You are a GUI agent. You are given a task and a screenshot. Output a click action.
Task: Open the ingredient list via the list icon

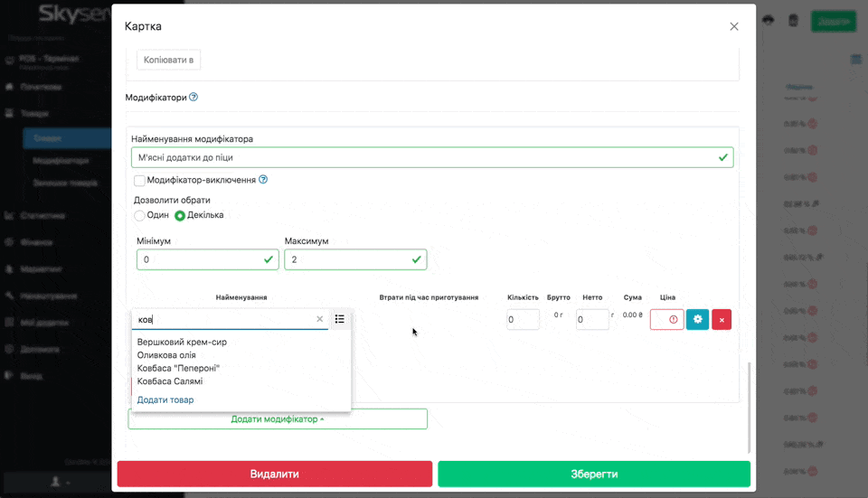click(x=340, y=319)
